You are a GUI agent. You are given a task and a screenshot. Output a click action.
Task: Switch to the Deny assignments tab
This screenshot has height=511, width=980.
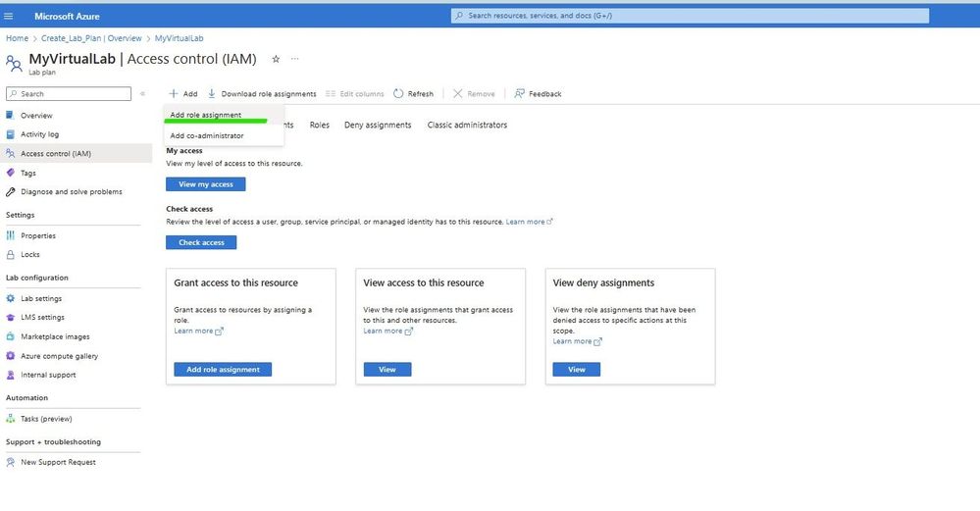coord(378,125)
